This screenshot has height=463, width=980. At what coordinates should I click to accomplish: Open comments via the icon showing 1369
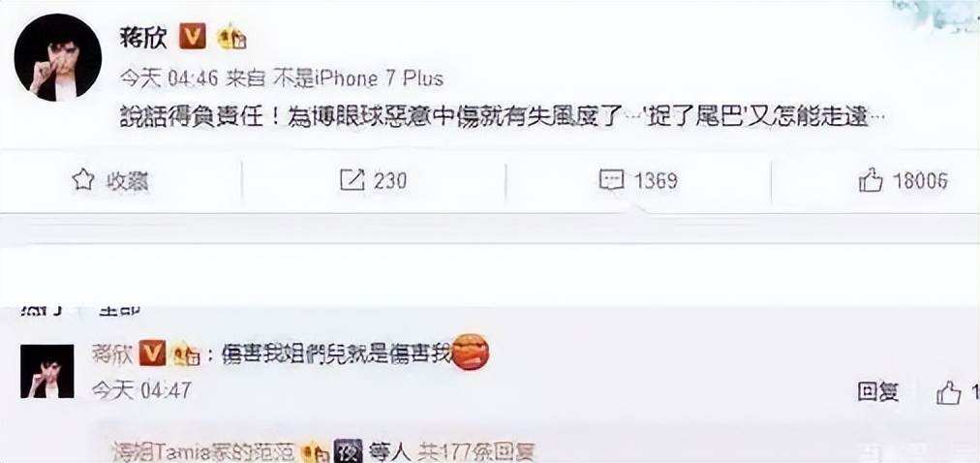coord(611,180)
